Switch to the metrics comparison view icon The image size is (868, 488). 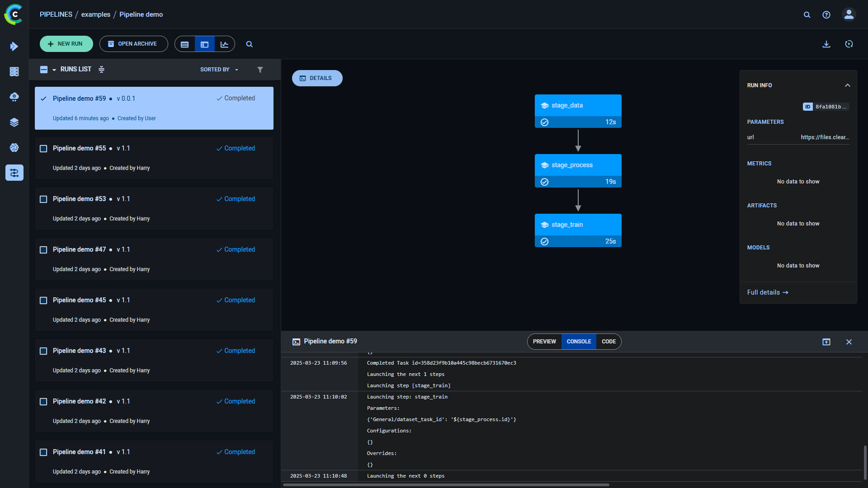click(x=225, y=44)
